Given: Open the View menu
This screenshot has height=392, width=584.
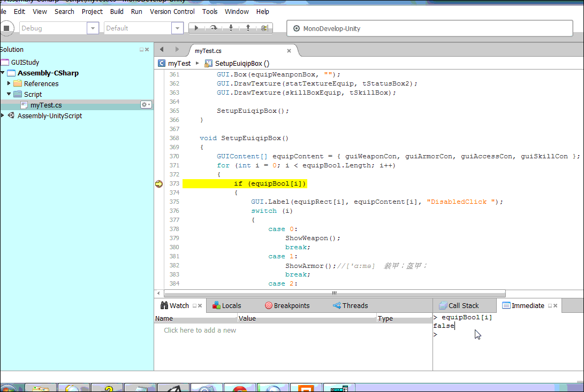Looking at the screenshot, I should click(40, 12).
